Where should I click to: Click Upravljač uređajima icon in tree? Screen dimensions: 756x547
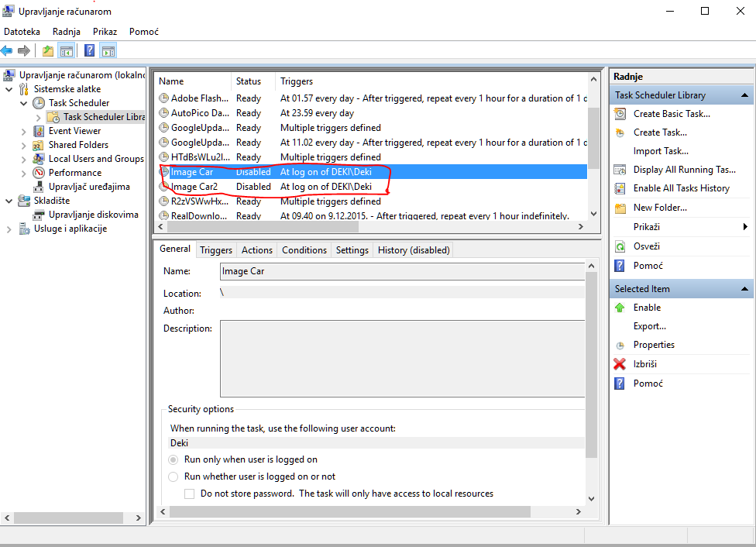tap(39, 187)
